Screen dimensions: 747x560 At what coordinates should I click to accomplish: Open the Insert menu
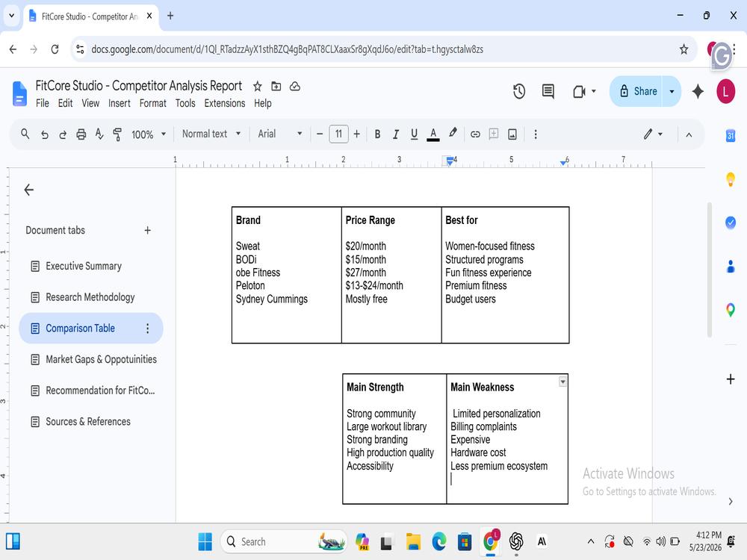click(119, 103)
